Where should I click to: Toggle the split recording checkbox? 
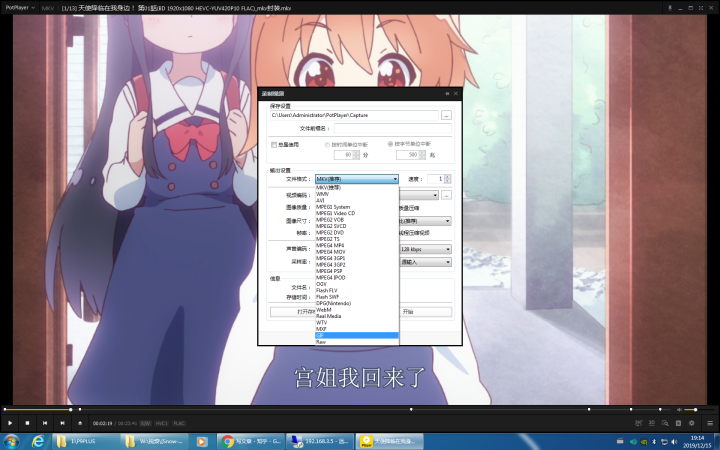point(274,145)
